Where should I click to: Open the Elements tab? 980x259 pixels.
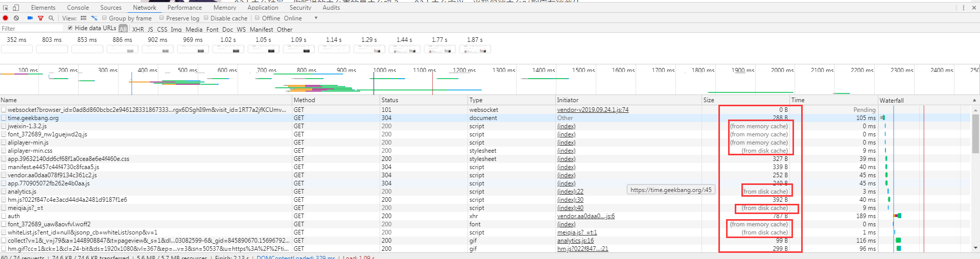(x=43, y=8)
